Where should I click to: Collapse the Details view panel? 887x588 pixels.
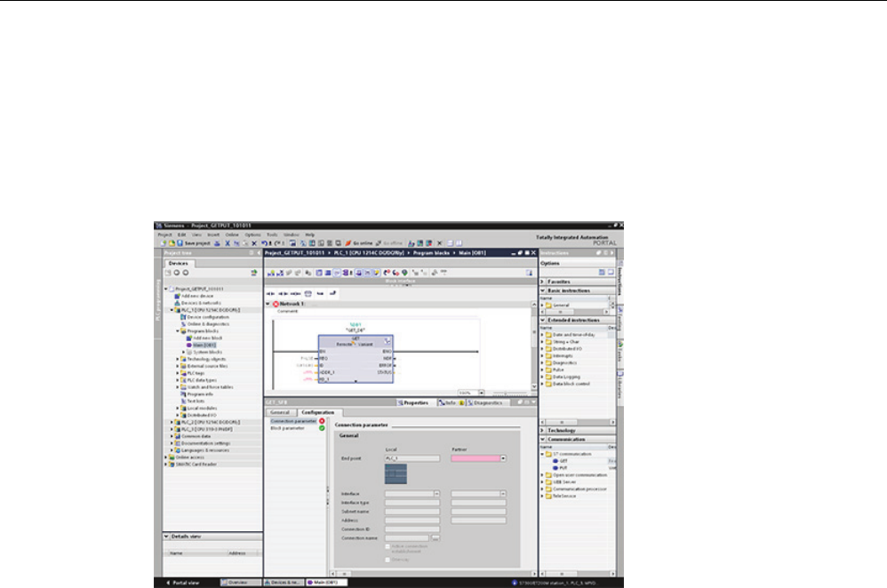pyautogui.click(x=166, y=536)
